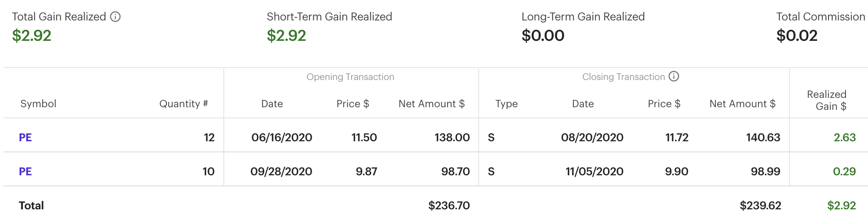
Task: Click the $239.62 closing total amount
Action: tap(760, 206)
